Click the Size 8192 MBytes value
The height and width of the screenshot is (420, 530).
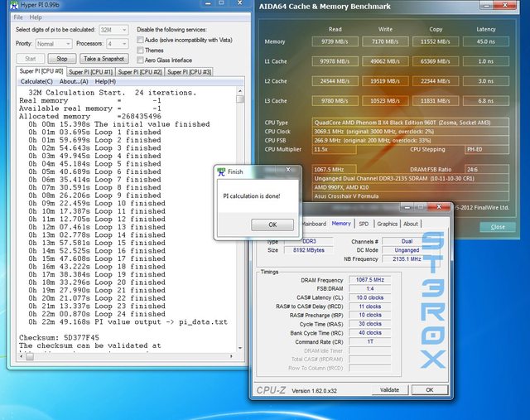coord(309,250)
